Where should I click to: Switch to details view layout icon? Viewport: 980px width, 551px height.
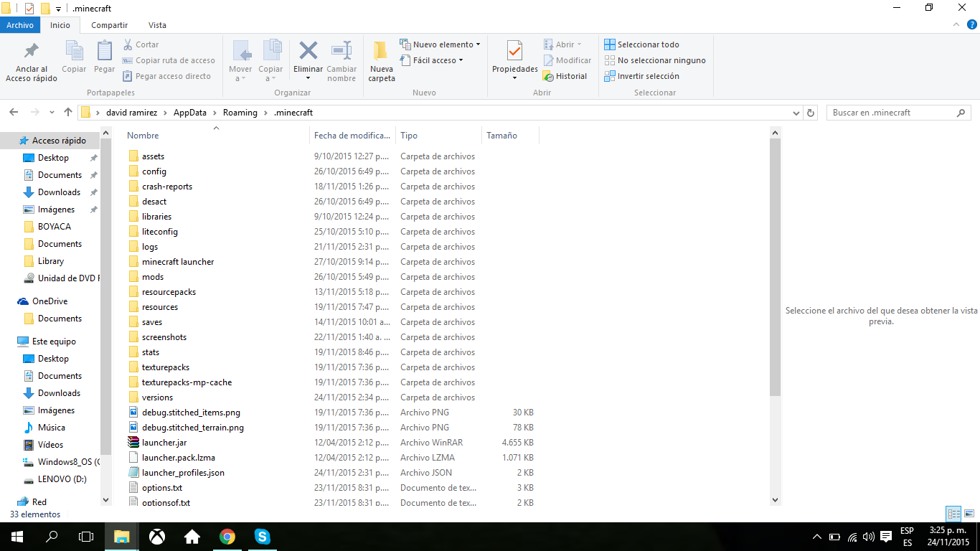[953, 514]
